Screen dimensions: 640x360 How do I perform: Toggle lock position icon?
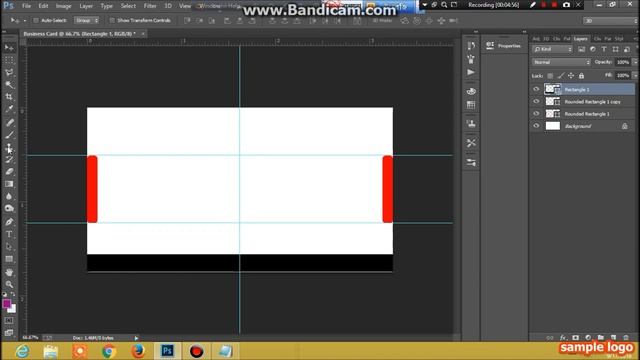tap(571, 76)
